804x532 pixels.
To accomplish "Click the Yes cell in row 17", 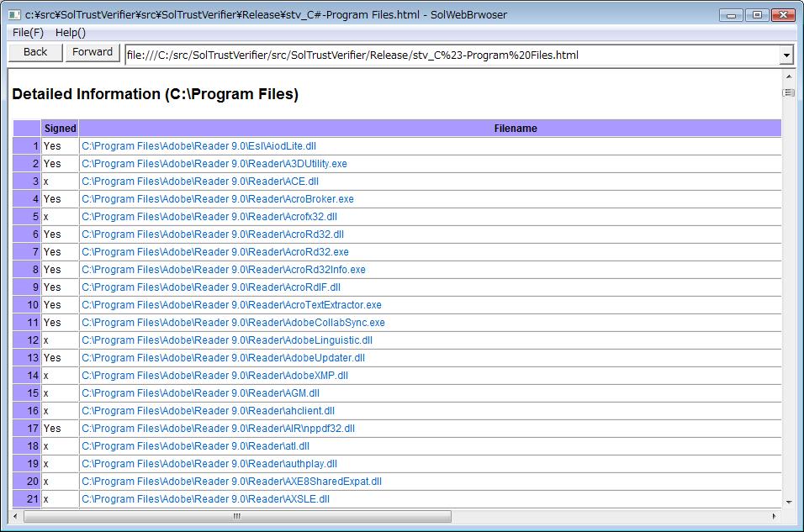I will (x=60, y=429).
